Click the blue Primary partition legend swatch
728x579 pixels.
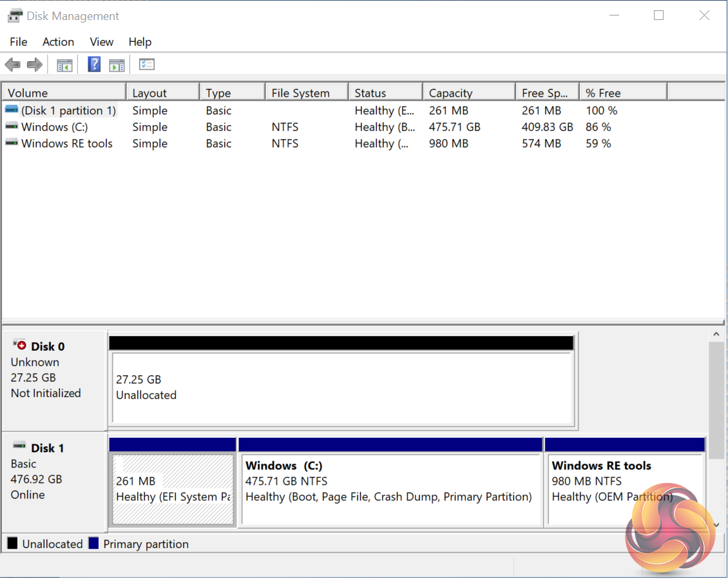(93, 543)
